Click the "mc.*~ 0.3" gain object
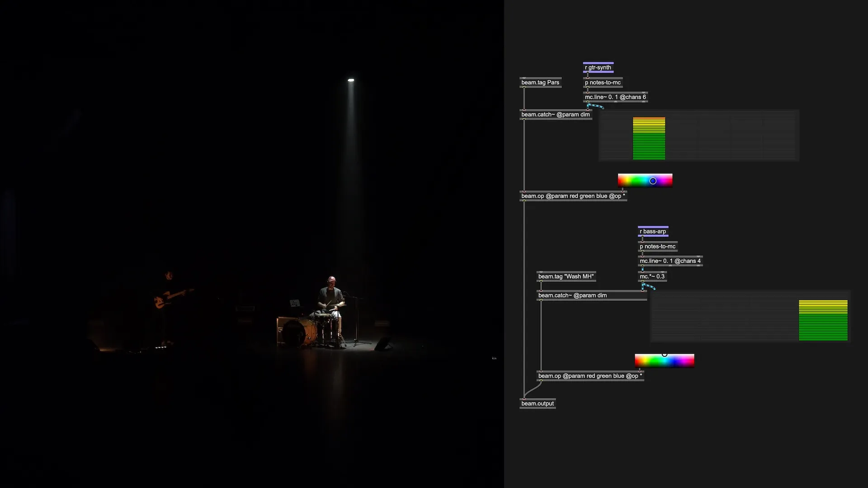Image resolution: width=868 pixels, height=488 pixels. 651,276
